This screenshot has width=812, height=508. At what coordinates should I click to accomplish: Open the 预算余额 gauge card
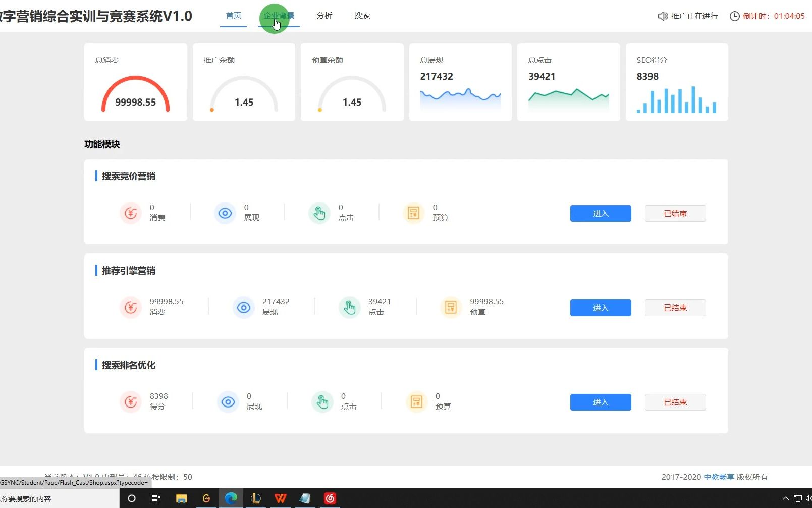352,82
